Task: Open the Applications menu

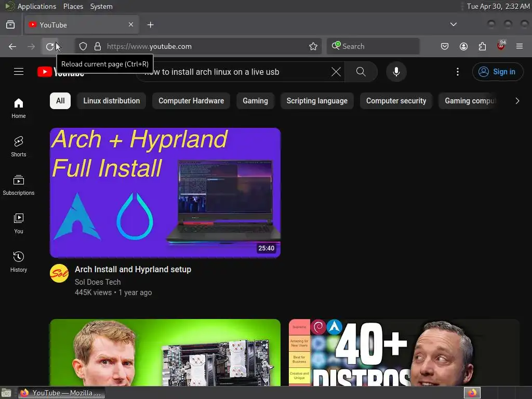Action: point(37,6)
